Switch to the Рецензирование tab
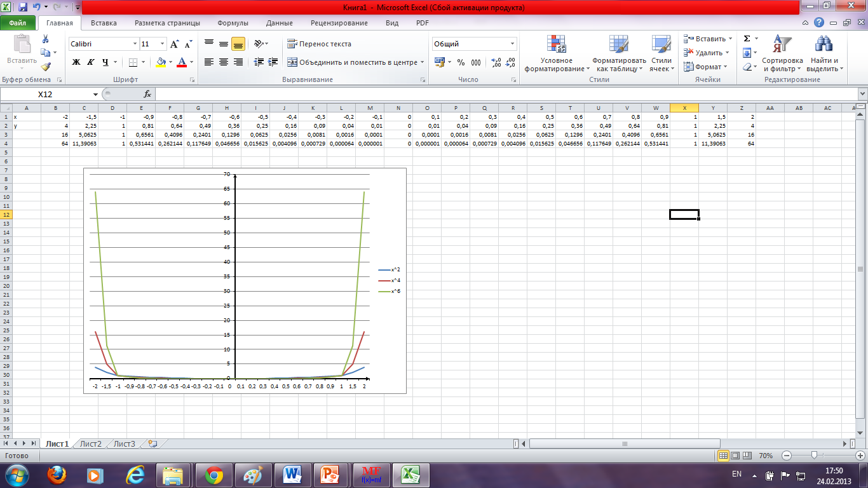 click(x=339, y=23)
